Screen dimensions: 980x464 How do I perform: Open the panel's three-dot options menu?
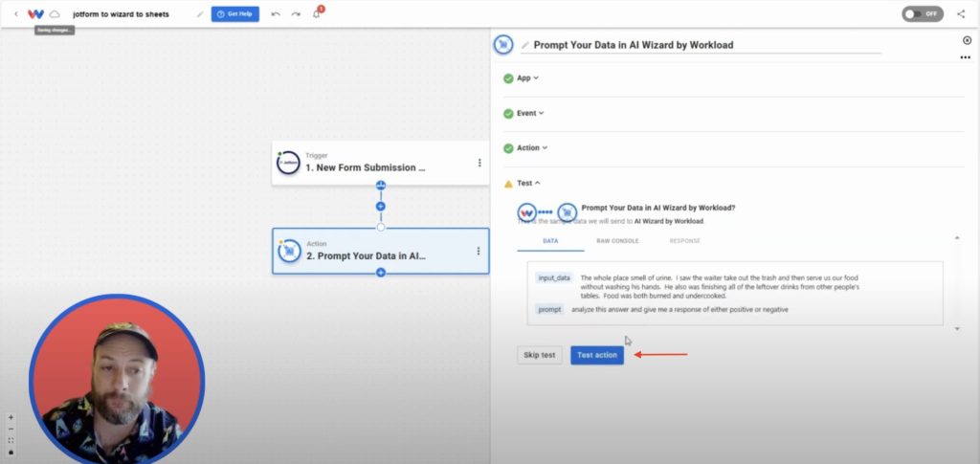pyautogui.click(x=966, y=57)
